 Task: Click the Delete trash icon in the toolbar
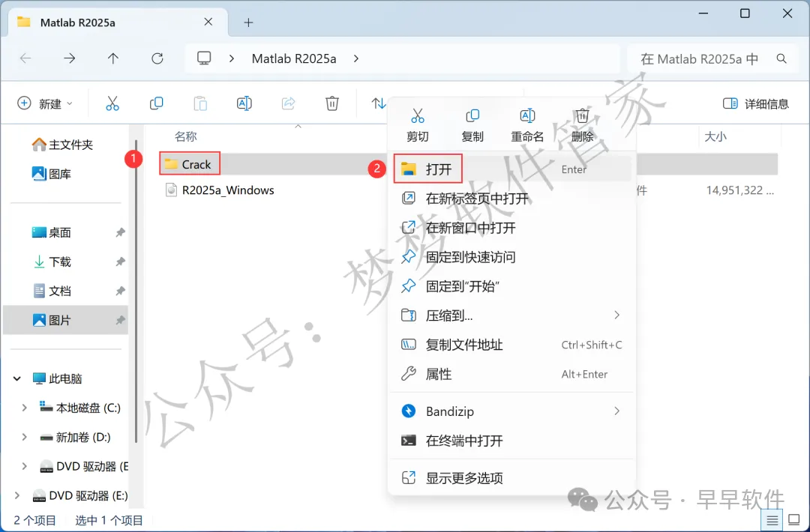(332, 103)
